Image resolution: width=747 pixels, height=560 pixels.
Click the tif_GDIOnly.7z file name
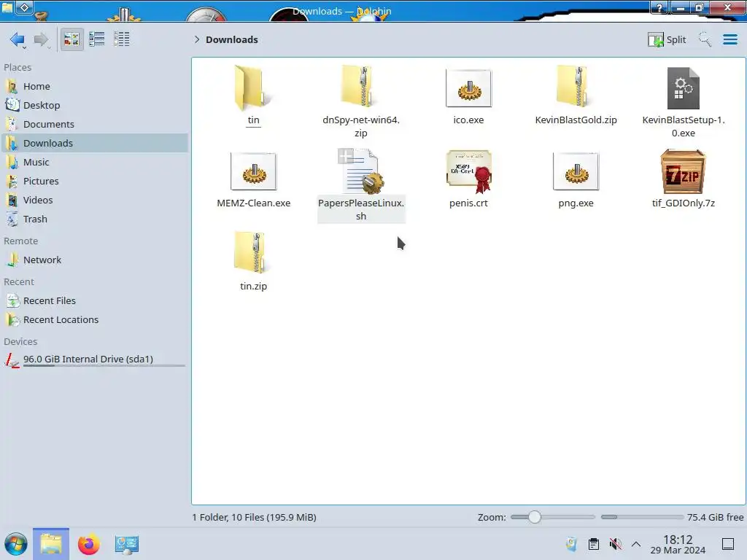point(683,203)
